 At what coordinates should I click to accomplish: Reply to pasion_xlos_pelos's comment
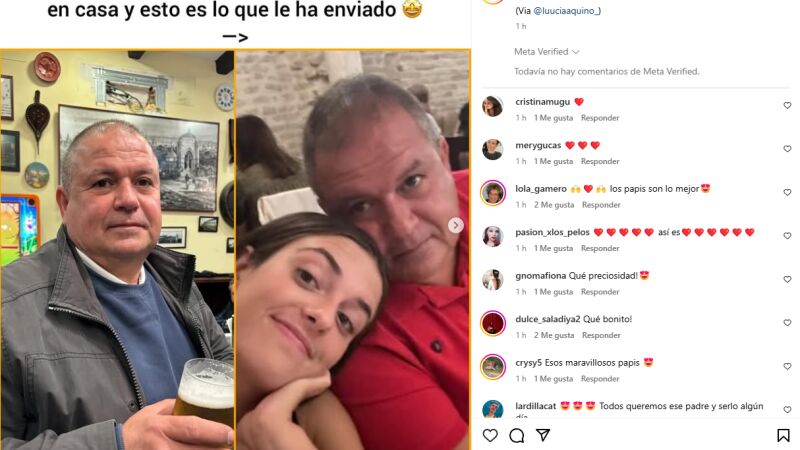(x=600, y=248)
